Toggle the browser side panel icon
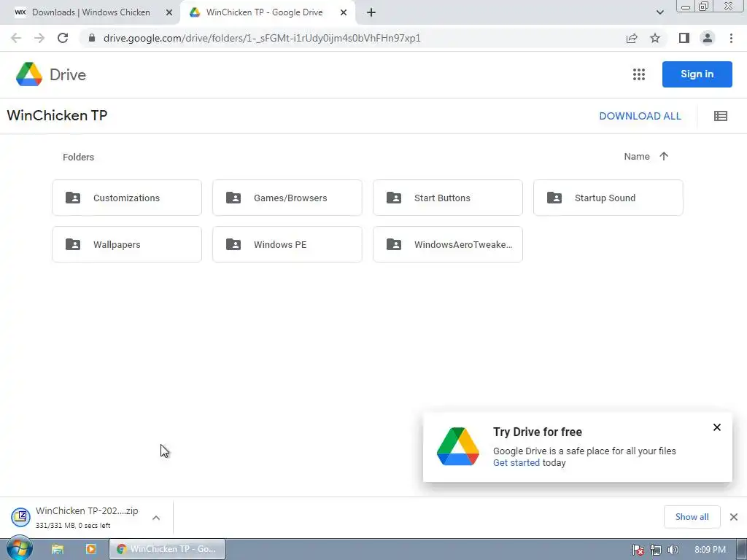747x560 pixels. (x=684, y=38)
